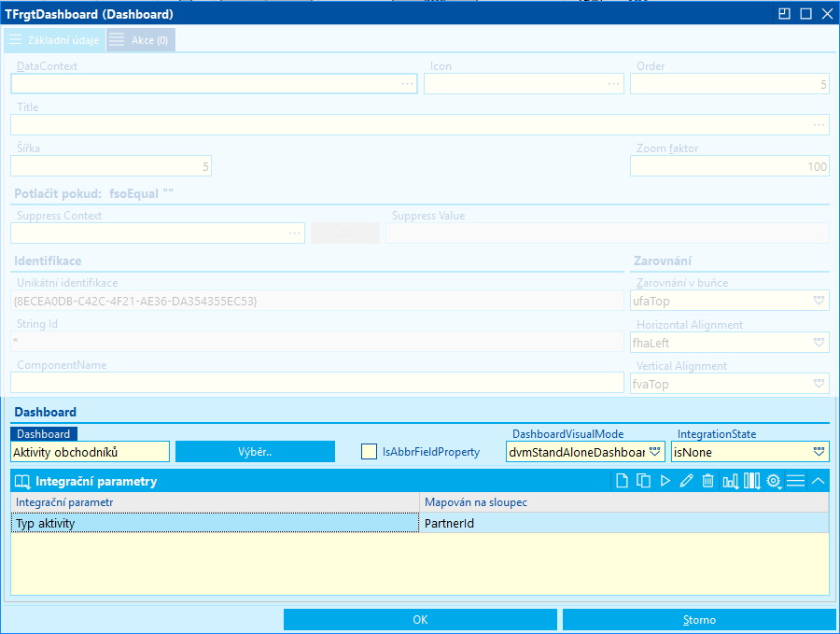This screenshot has width=840, height=634.
Task: Open bar chart sorting icon
Action: [x=730, y=481]
